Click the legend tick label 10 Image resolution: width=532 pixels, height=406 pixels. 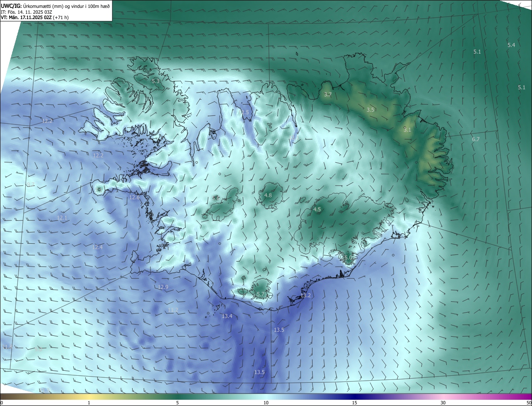tap(266, 403)
